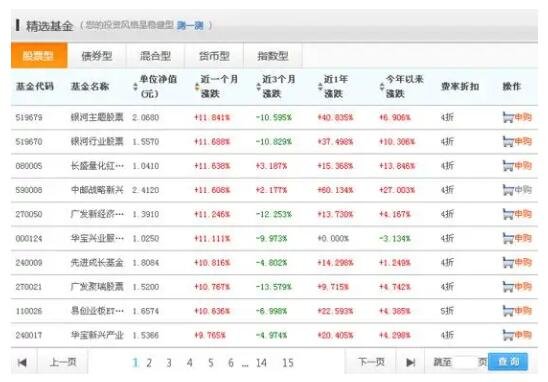548x382 pixels.
Task: Switch to the 混合型 tab
Action: pos(155,56)
